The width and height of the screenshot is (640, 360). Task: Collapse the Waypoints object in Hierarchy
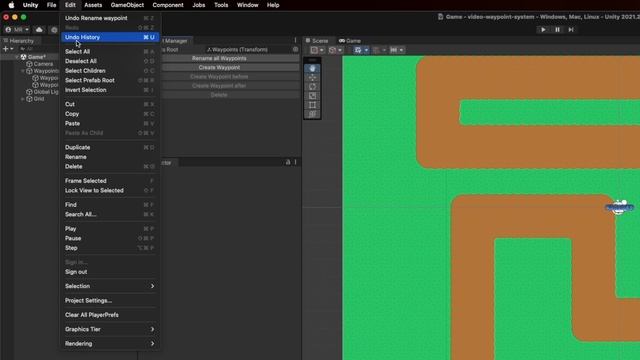click(x=23, y=71)
